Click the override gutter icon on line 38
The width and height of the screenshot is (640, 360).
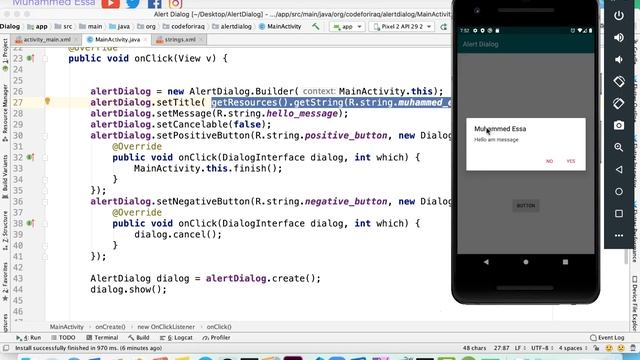pyautogui.click(x=30, y=223)
